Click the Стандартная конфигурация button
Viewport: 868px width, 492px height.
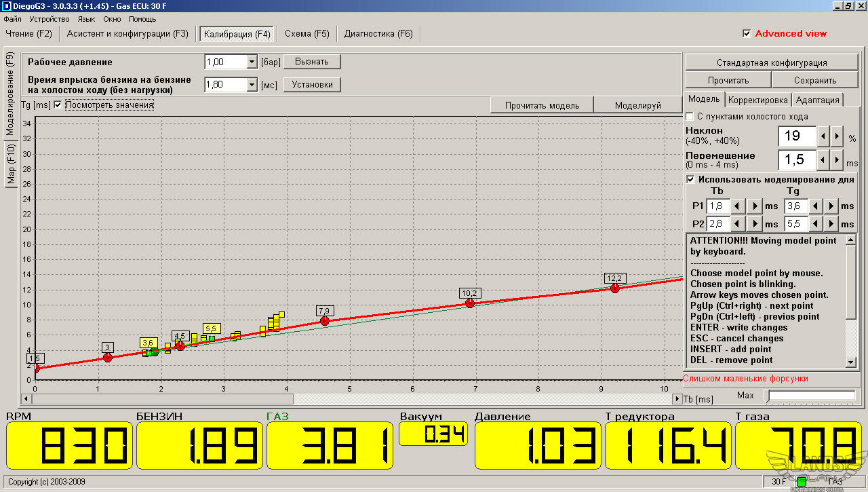772,62
